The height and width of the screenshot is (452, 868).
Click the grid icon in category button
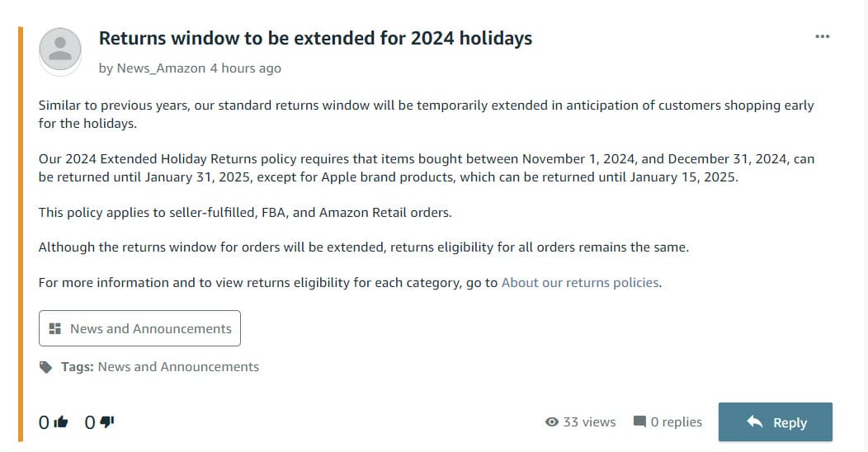point(55,328)
